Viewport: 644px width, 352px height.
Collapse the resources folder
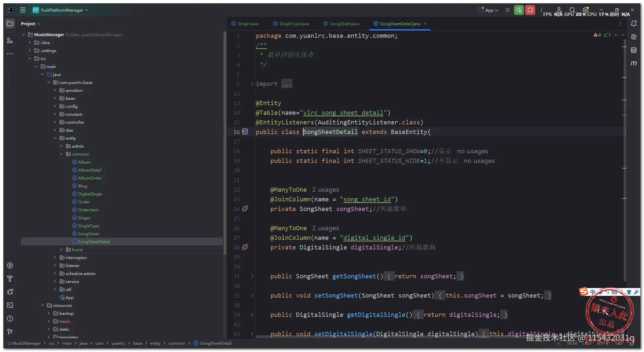(x=42, y=305)
